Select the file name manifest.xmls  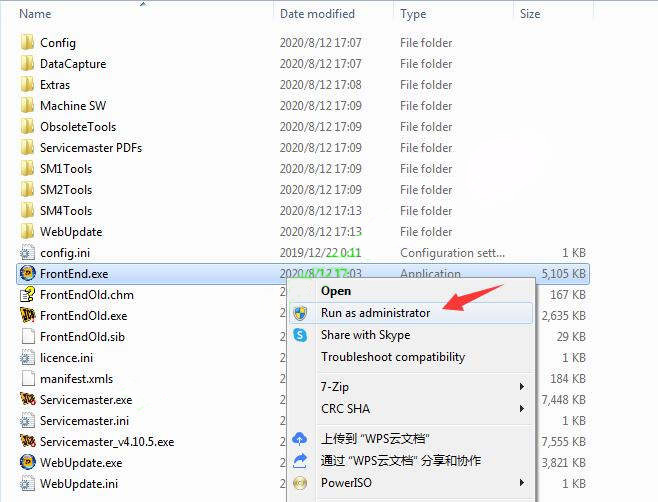[76, 379]
